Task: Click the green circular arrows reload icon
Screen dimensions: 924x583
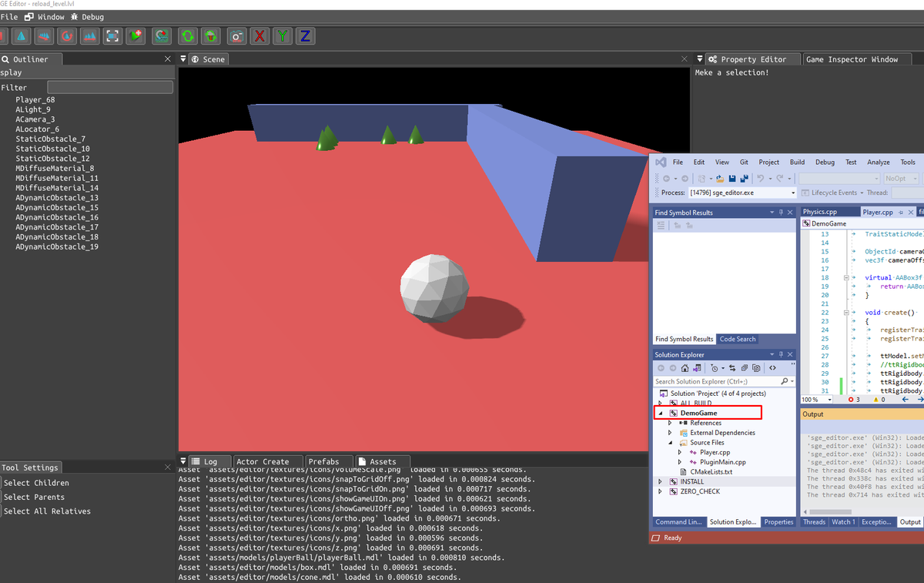Action: pyautogui.click(x=188, y=35)
